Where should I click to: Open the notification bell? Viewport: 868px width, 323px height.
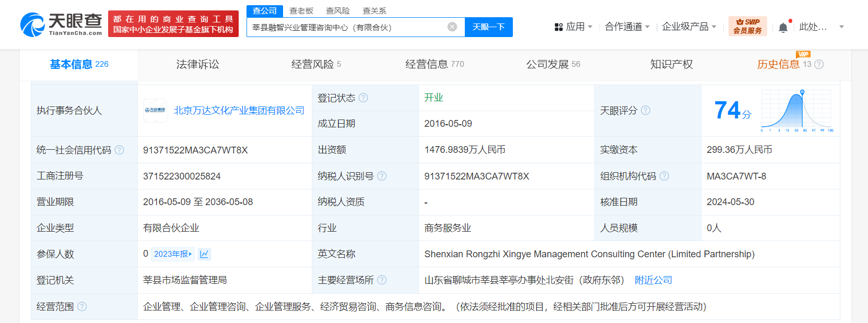(783, 28)
